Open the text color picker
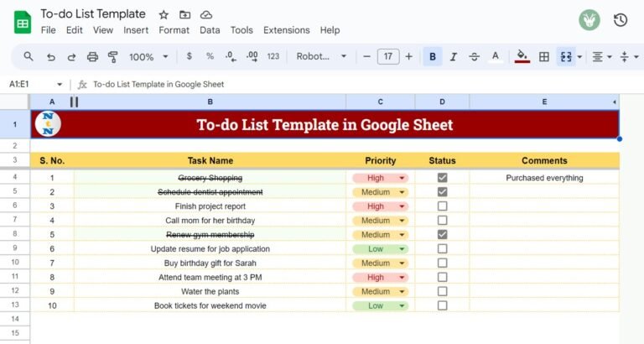This screenshot has width=644, height=344. click(x=496, y=57)
